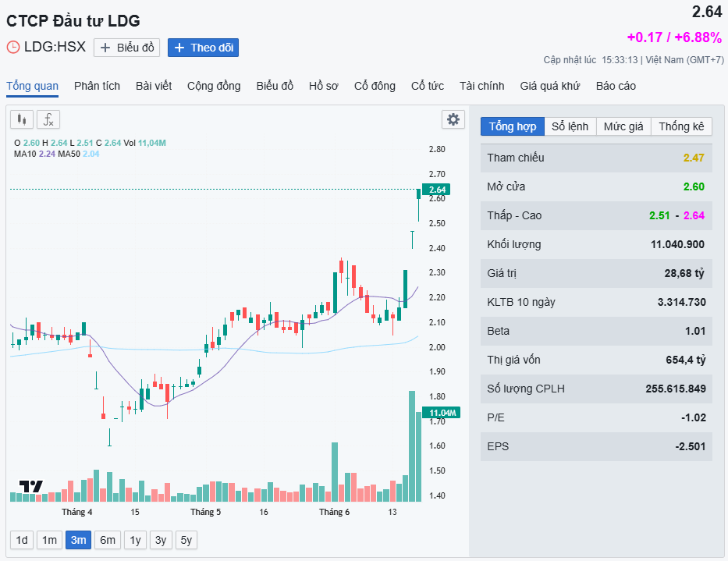
Task: Click the TradingView logo on chart
Action: [x=31, y=486]
